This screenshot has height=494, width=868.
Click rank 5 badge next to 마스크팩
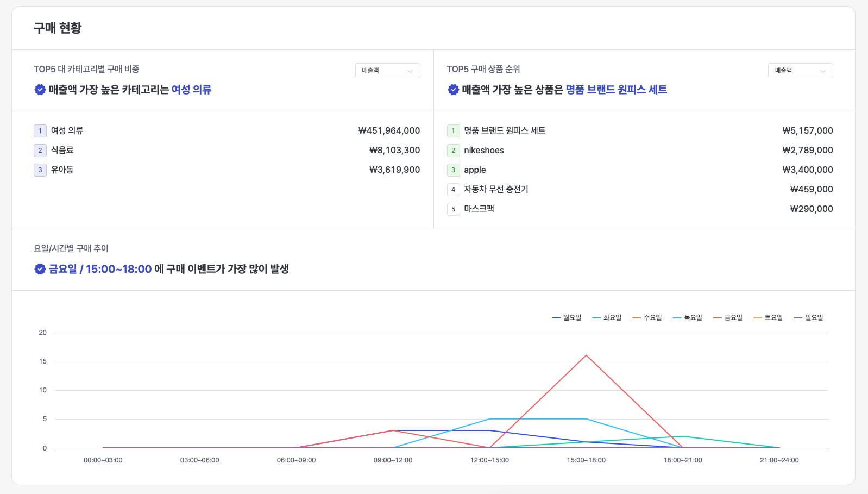tap(453, 209)
